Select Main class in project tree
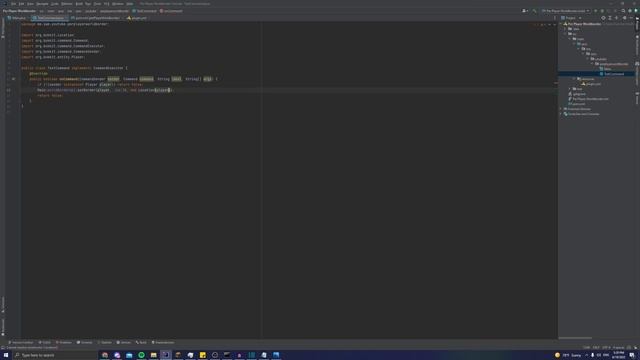640x360 pixels. (x=605, y=69)
